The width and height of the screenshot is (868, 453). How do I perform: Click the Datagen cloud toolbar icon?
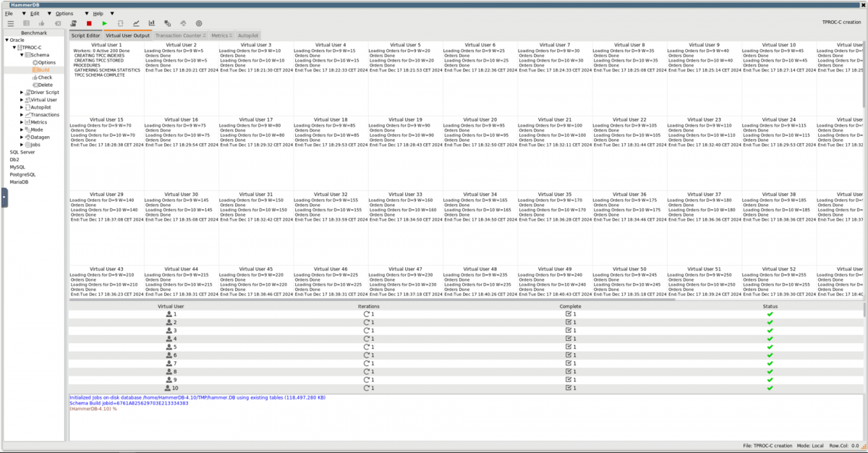[x=184, y=22]
